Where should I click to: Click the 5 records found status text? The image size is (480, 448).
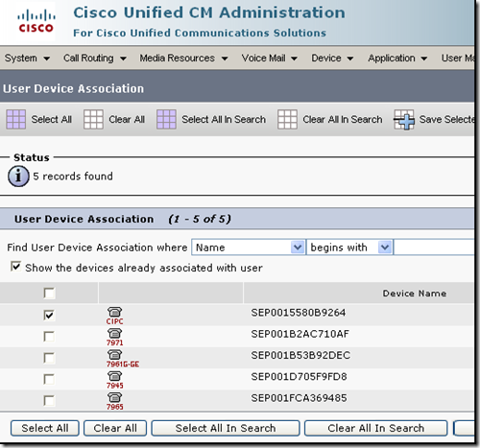click(73, 177)
